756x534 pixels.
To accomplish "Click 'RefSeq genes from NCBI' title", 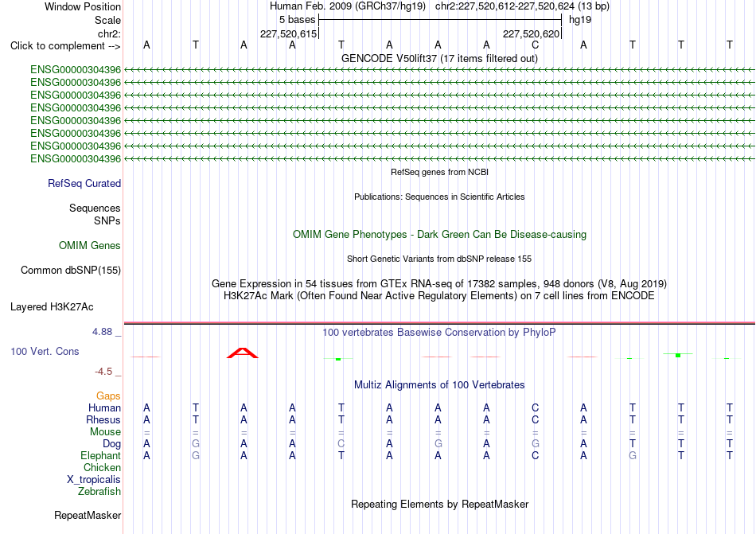I will (439, 172).
